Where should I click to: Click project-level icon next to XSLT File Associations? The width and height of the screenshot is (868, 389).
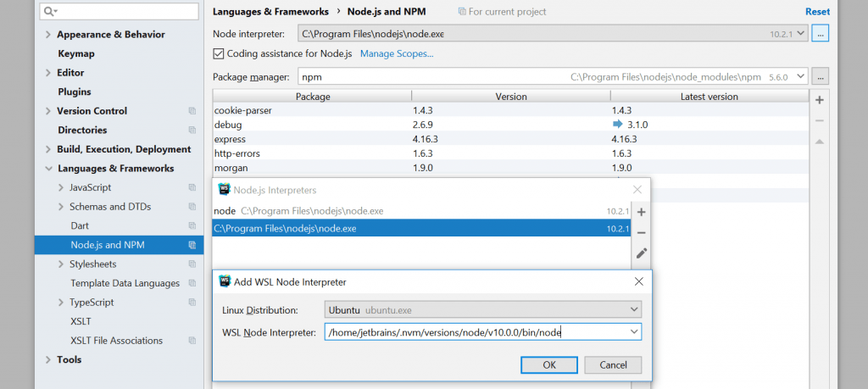point(192,341)
